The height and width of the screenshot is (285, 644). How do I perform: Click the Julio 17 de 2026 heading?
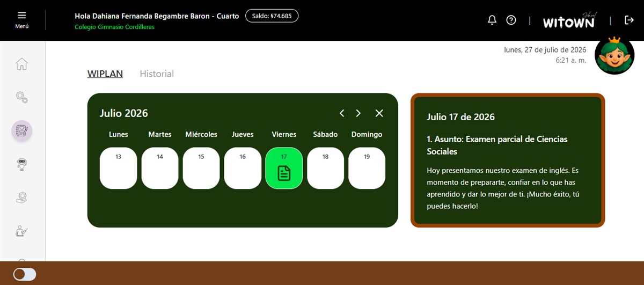click(461, 117)
